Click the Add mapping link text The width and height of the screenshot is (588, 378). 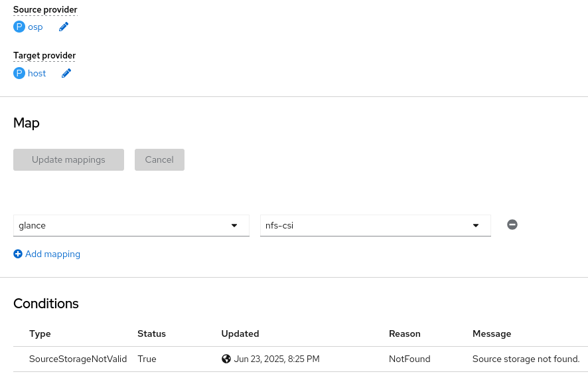52,254
